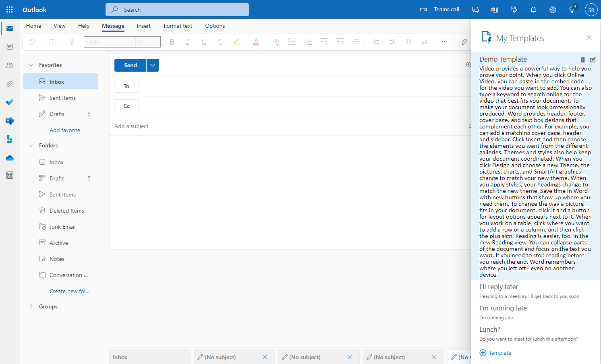This screenshot has height=364, width=601.
Task: Insert a bulleted list
Action: click(292, 42)
